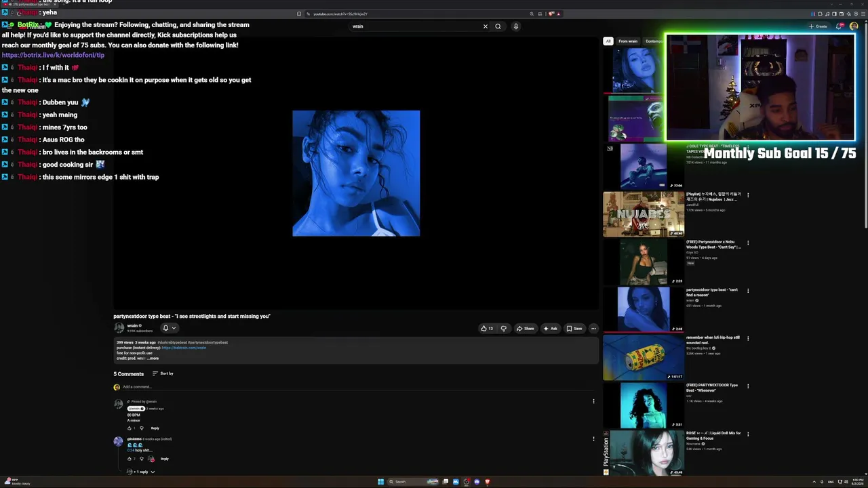Expand the 1 reply thread
Image resolution: width=868 pixels, height=488 pixels.
[x=141, y=472]
